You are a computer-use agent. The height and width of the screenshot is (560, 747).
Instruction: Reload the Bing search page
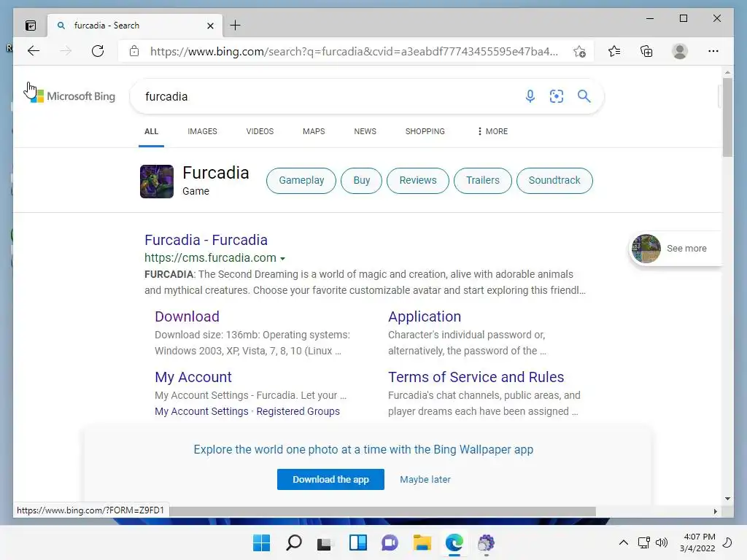tap(98, 51)
